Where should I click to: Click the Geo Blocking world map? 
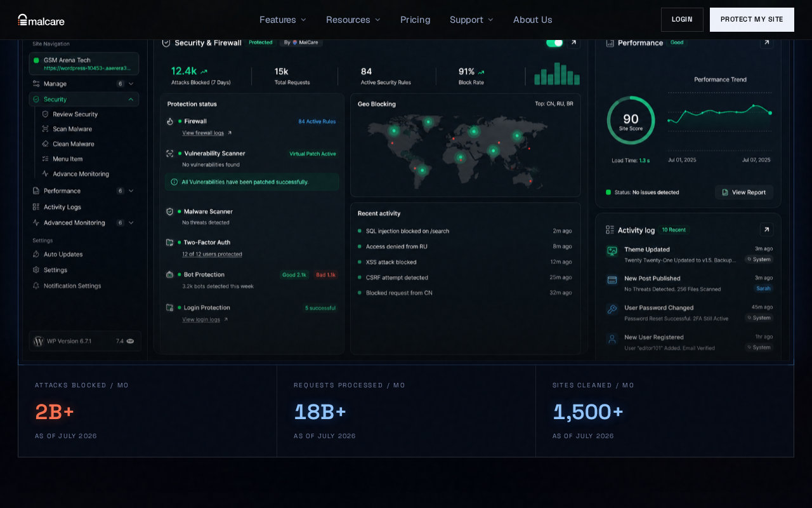[457, 151]
